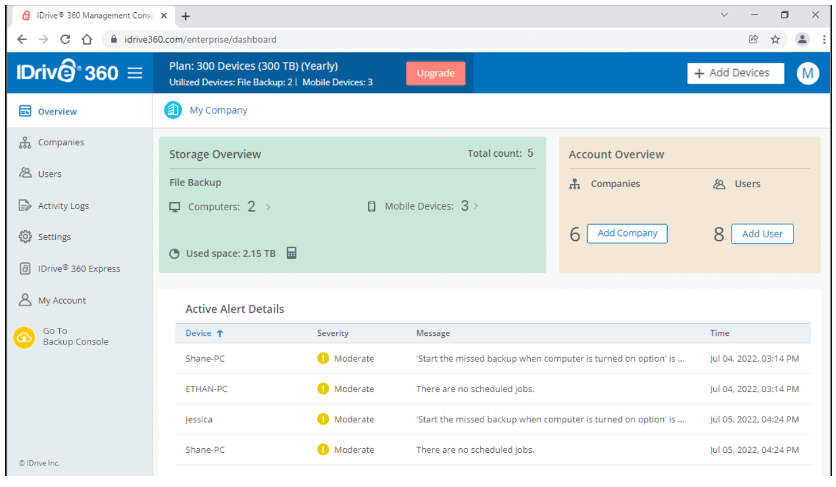Select the Jessica device name in alerts
The width and height of the screenshot is (836, 487).
point(198,420)
